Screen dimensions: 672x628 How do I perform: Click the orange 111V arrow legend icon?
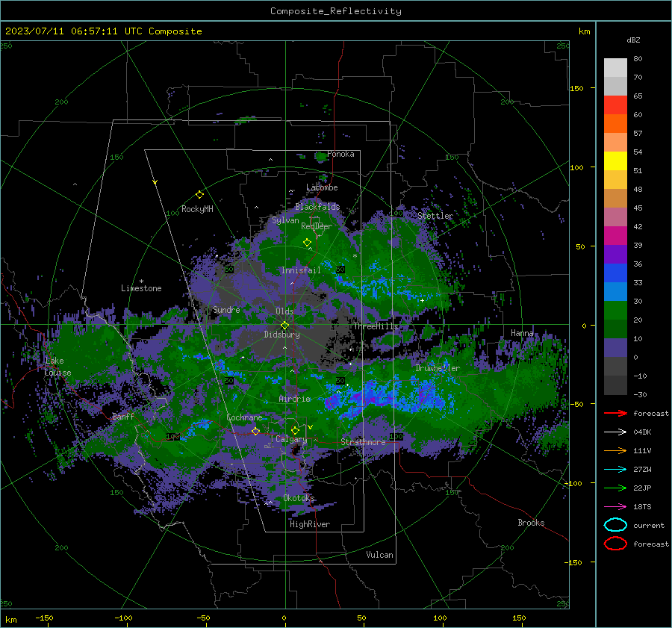tap(615, 450)
